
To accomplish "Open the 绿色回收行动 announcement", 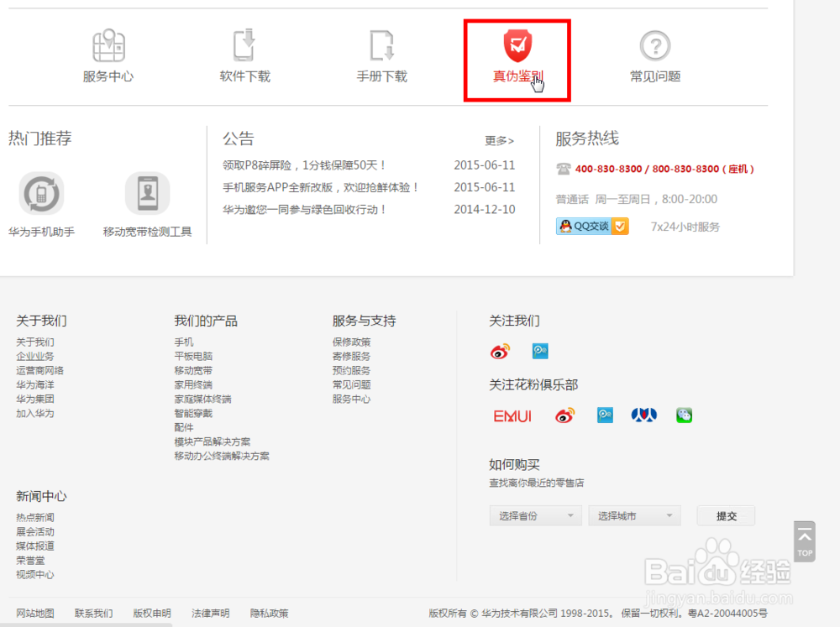I will click(x=304, y=209).
